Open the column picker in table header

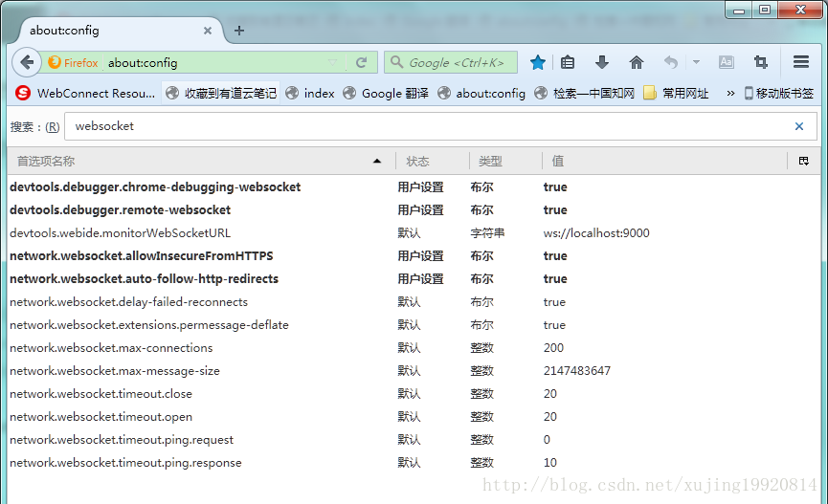pyautogui.click(x=804, y=161)
